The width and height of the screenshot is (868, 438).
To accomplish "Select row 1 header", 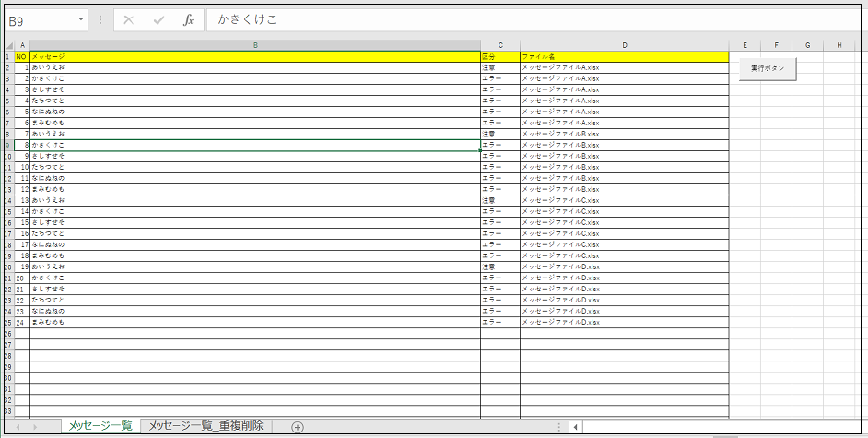I will pos(9,56).
